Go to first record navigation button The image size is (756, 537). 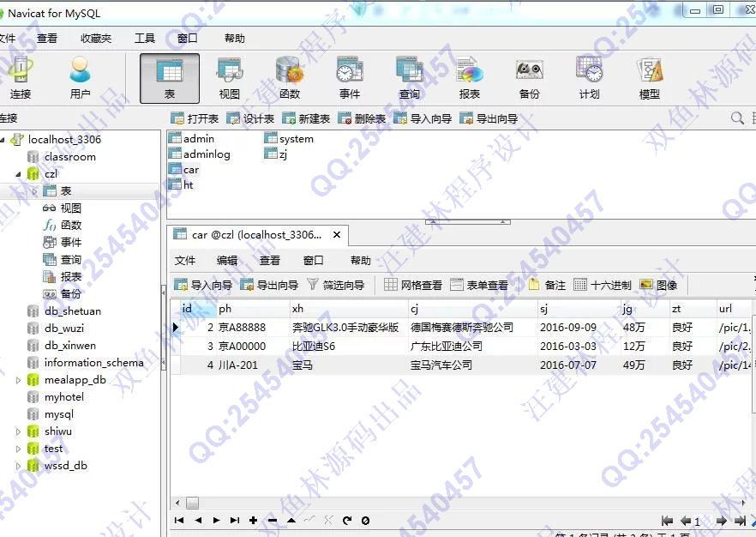pos(179,520)
